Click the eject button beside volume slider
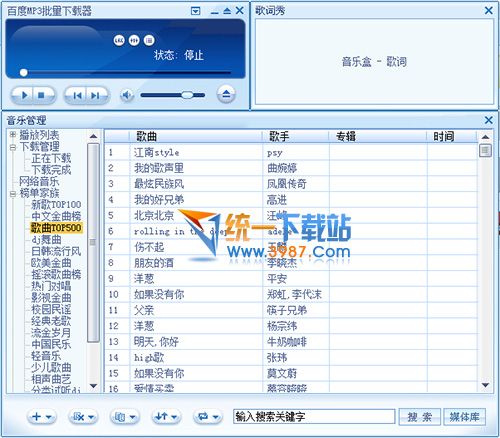 click(226, 95)
